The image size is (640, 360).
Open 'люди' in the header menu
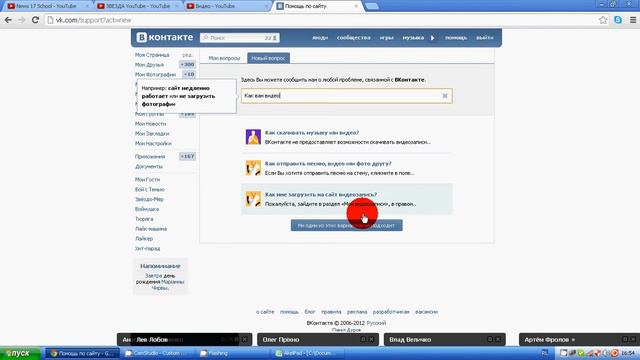pyautogui.click(x=320, y=38)
